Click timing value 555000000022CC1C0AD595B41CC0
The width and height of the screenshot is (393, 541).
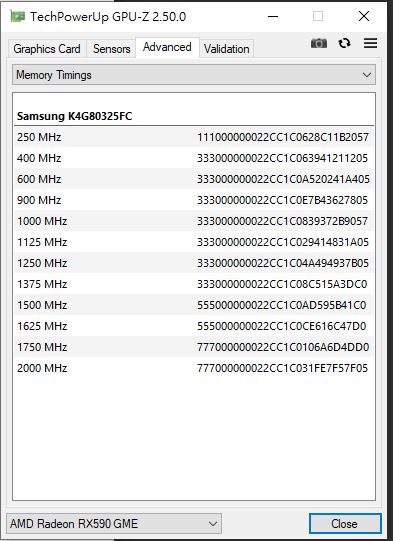pyautogui.click(x=282, y=305)
